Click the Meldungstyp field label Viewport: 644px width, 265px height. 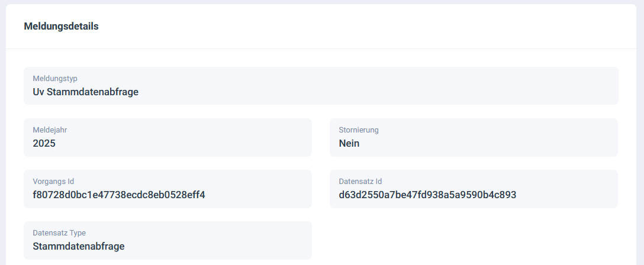pyautogui.click(x=55, y=78)
